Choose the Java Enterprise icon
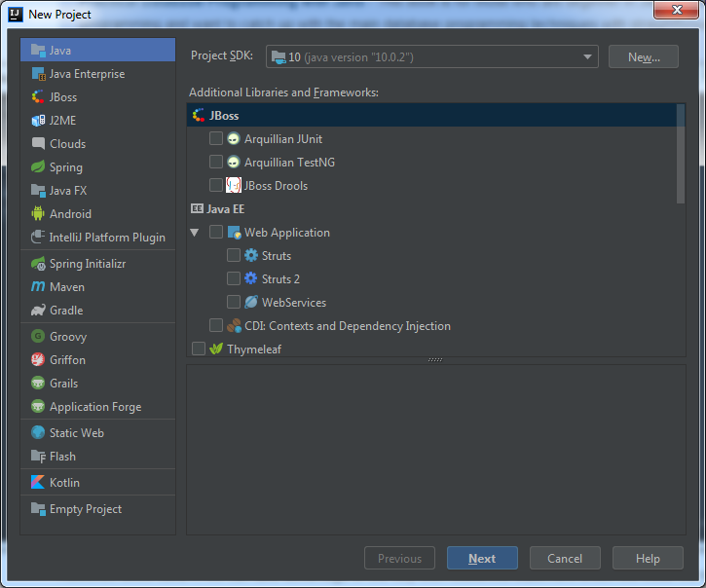The width and height of the screenshot is (706, 588). (38, 74)
